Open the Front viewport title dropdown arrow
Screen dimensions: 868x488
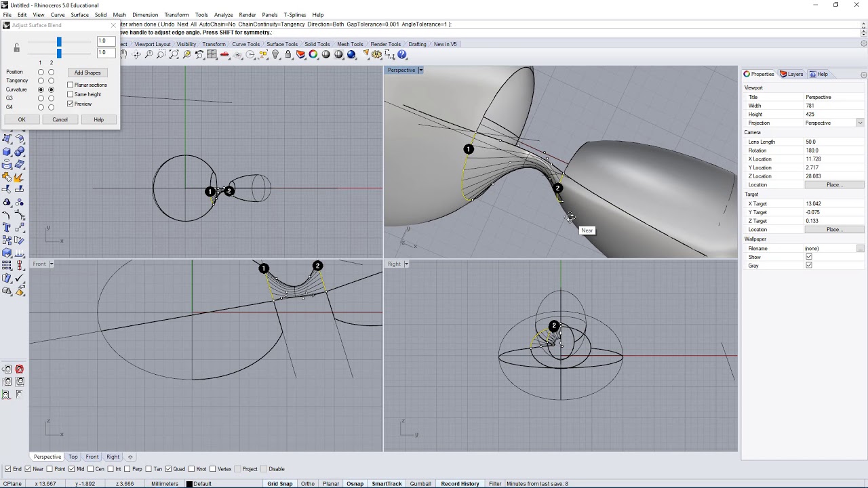pyautogui.click(x=51, y=264)
